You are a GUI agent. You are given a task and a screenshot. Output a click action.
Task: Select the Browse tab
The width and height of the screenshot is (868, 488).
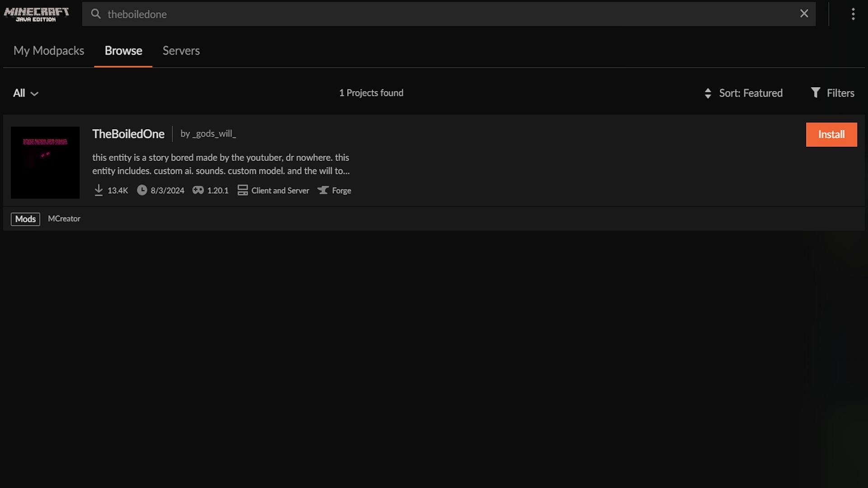123,51
